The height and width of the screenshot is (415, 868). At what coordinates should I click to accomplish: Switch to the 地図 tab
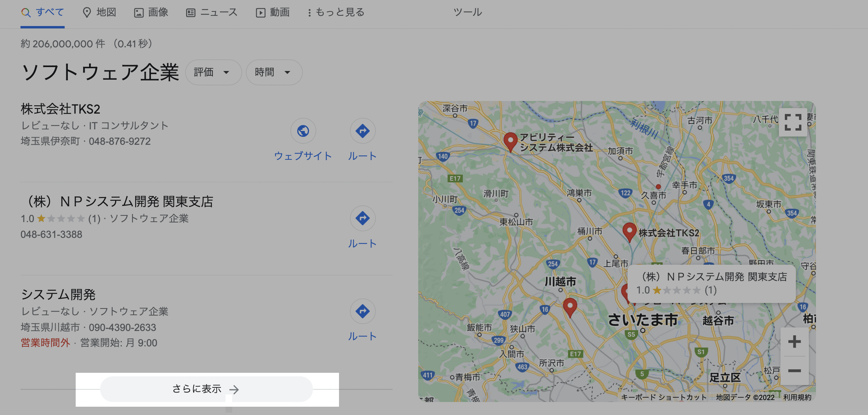(99, 13)
